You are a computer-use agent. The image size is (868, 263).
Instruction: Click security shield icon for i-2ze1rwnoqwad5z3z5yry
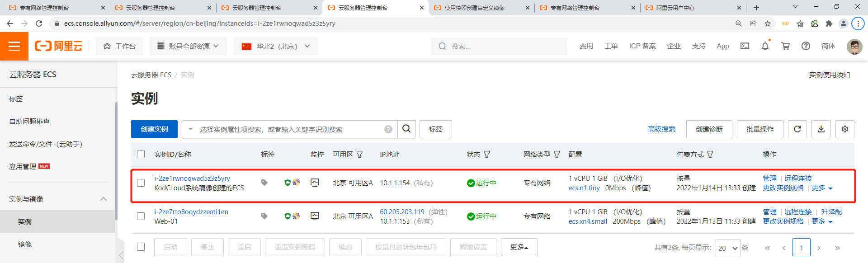tap(288, 183)
